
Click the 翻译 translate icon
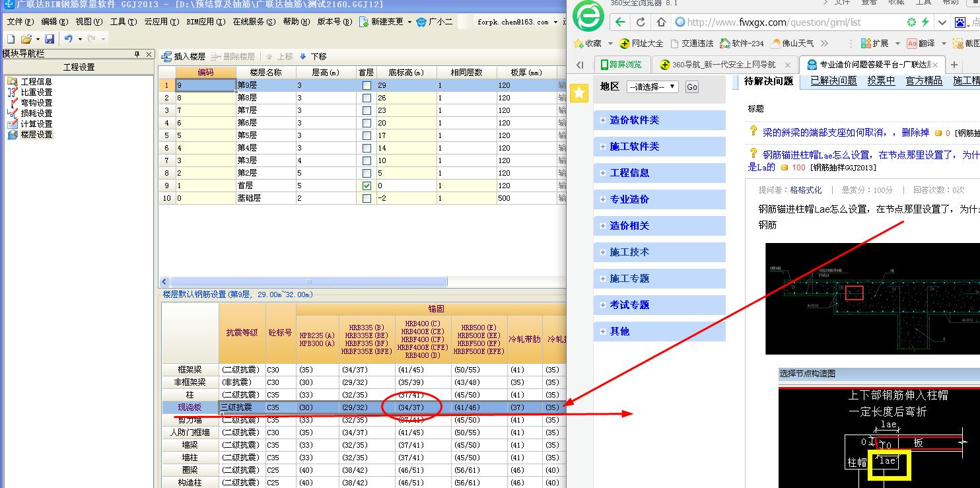tap(911, 44)
